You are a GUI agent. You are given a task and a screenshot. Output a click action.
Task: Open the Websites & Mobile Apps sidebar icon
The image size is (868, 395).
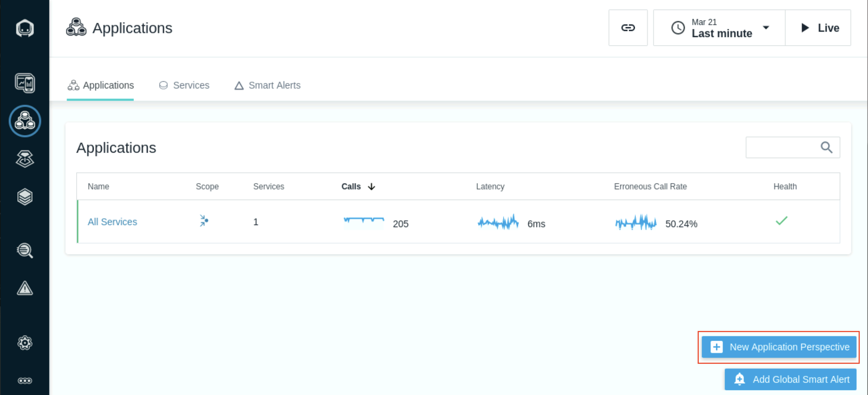pyautogui.click(x=25, y=83)
